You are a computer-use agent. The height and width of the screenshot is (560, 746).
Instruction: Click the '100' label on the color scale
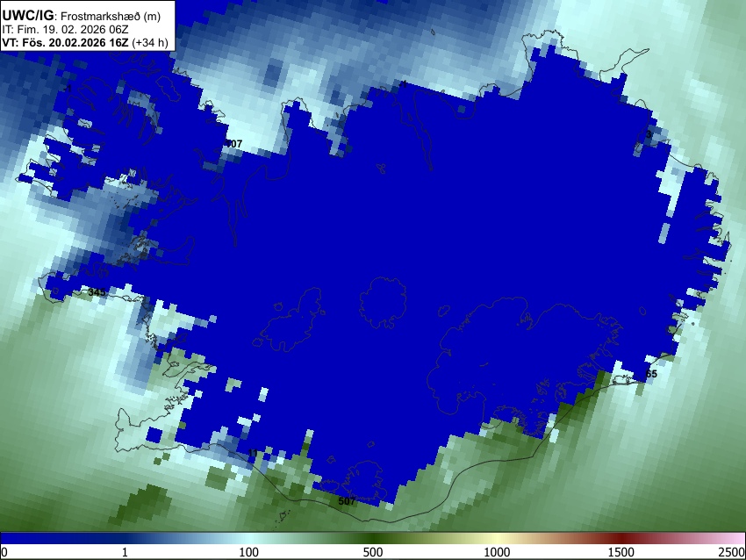249,552
